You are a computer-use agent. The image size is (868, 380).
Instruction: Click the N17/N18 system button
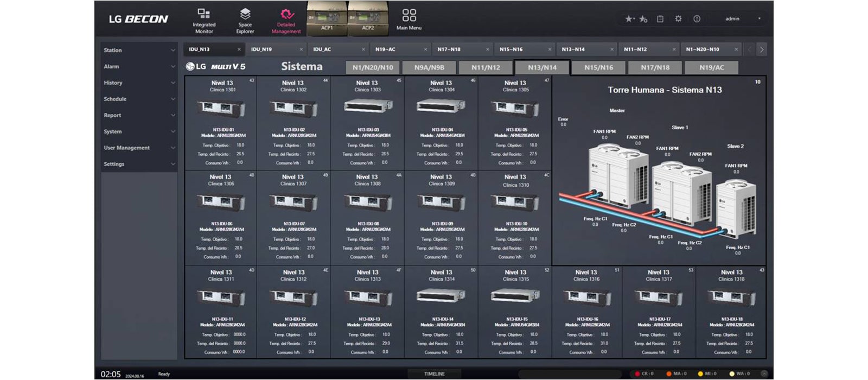655,67
